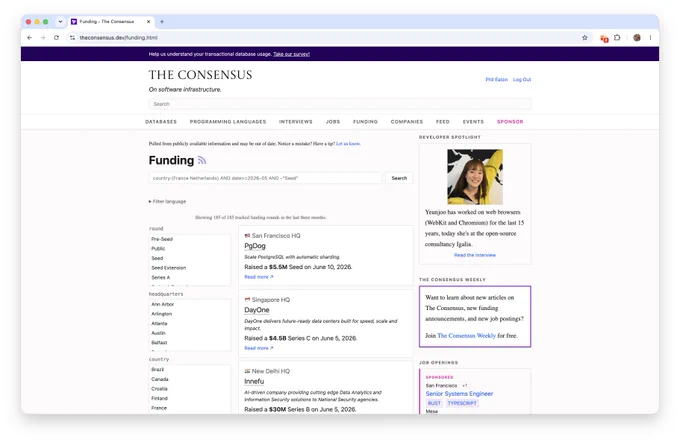680x442 pixels.
Task: Click Read more under PgDog
Action: (x=258, y=277)
